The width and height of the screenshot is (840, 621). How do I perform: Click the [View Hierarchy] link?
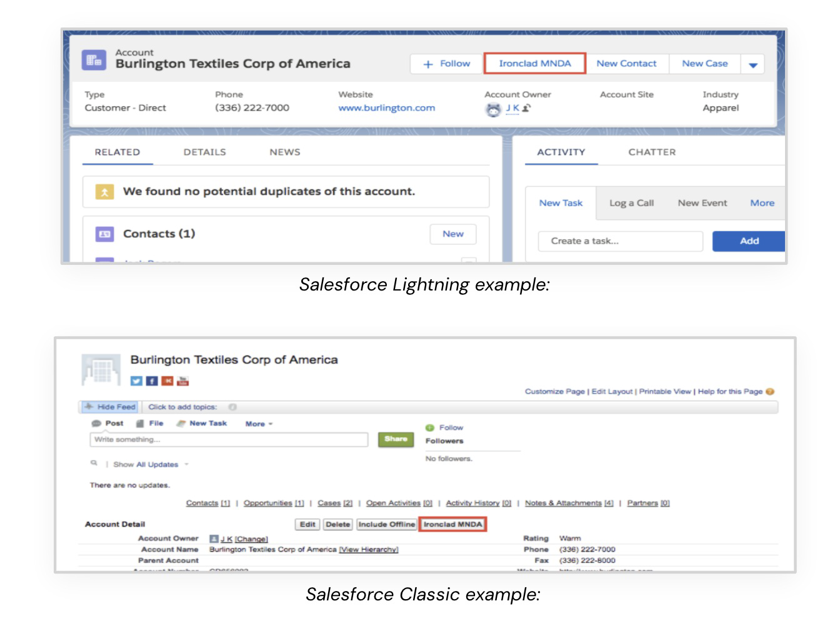click(x=369, y=550)
